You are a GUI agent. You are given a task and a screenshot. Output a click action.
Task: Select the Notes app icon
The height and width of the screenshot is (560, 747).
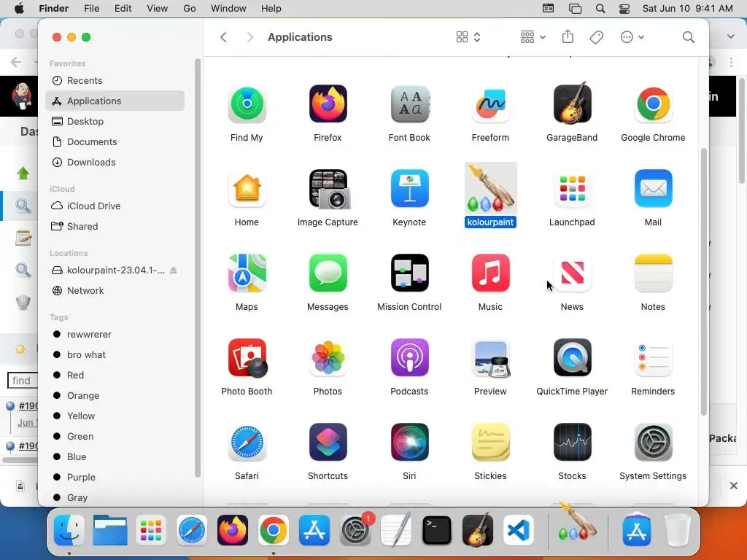(x=653, y=273)
